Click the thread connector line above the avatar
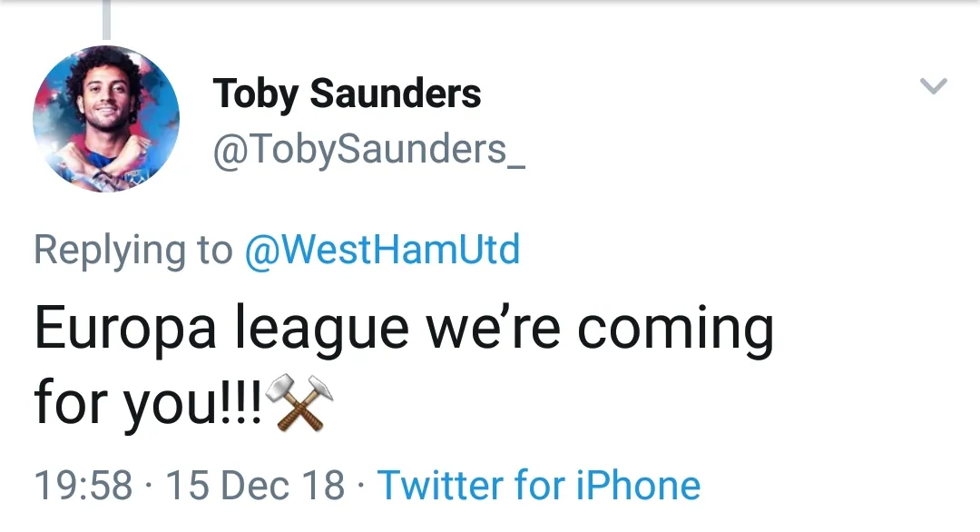 coord(106,20)
